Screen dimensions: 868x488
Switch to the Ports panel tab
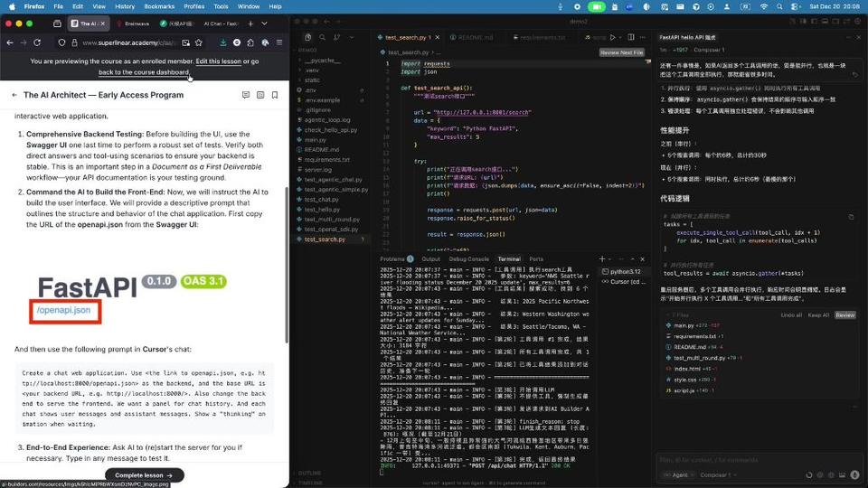(536, 259)
